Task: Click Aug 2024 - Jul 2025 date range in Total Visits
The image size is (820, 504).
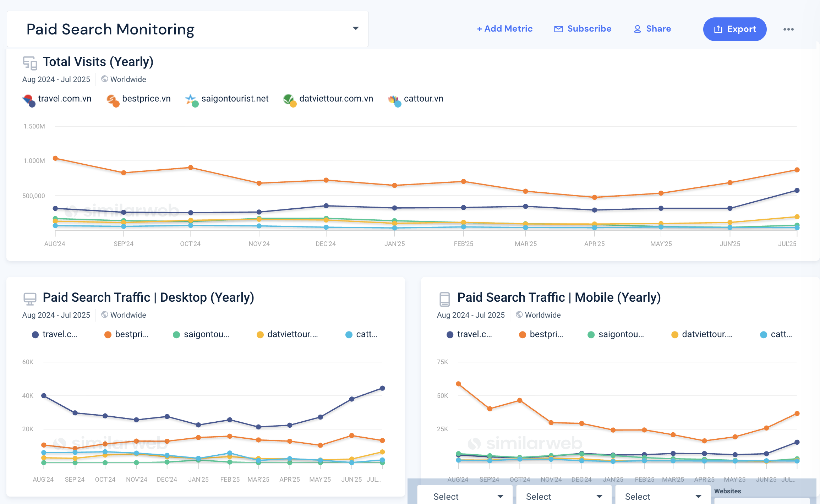Action: tap(56, 79)
